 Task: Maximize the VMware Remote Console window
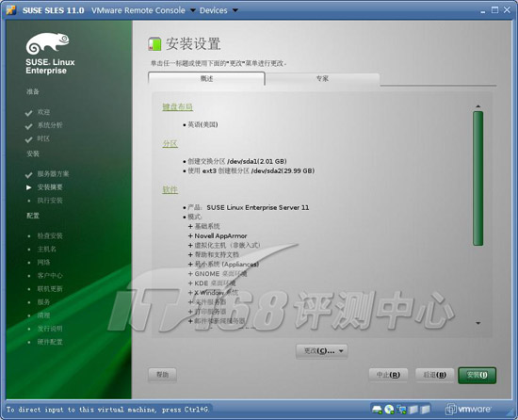(494, 10)
